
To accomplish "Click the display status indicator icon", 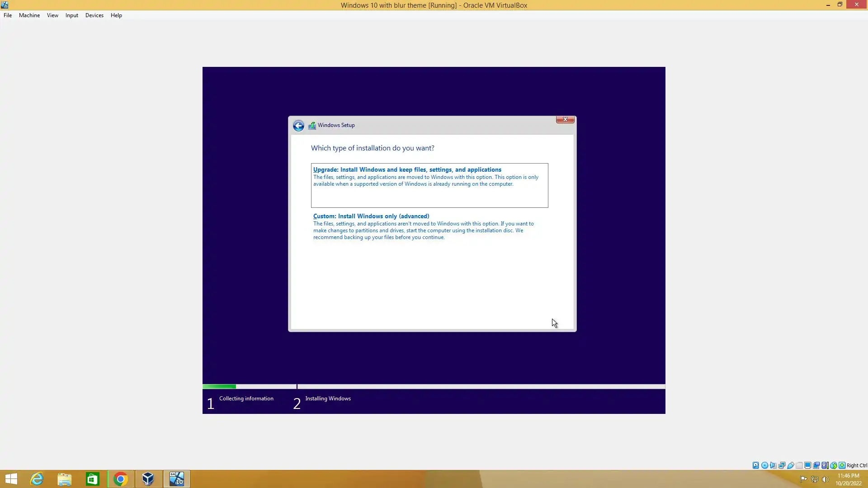I will point(807,465).
